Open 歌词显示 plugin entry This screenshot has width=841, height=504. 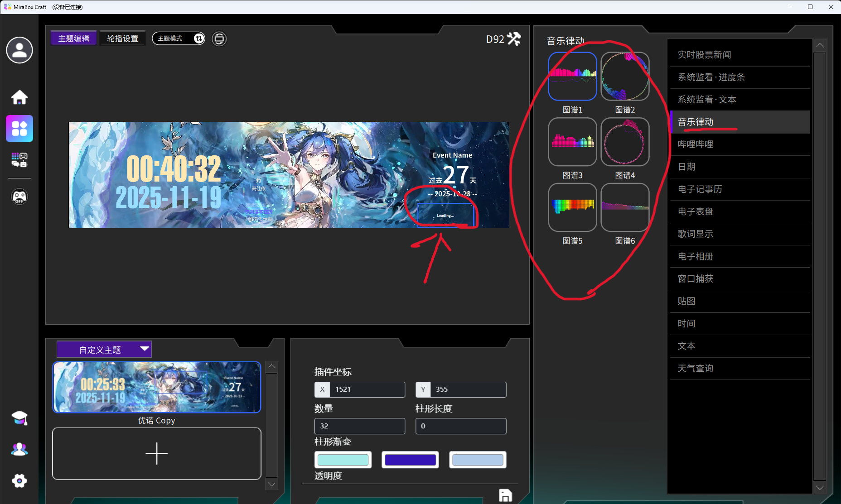pos(740,234)
